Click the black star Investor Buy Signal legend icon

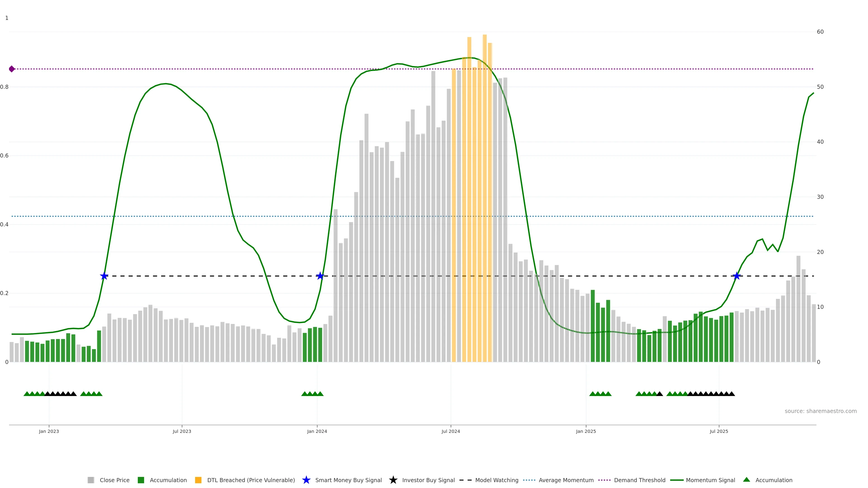point(393,480)
